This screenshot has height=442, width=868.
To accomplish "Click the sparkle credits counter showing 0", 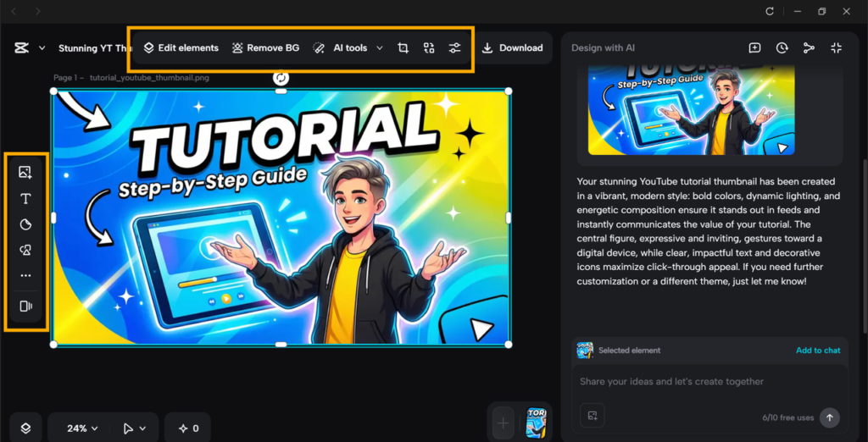I will [189, 428].
